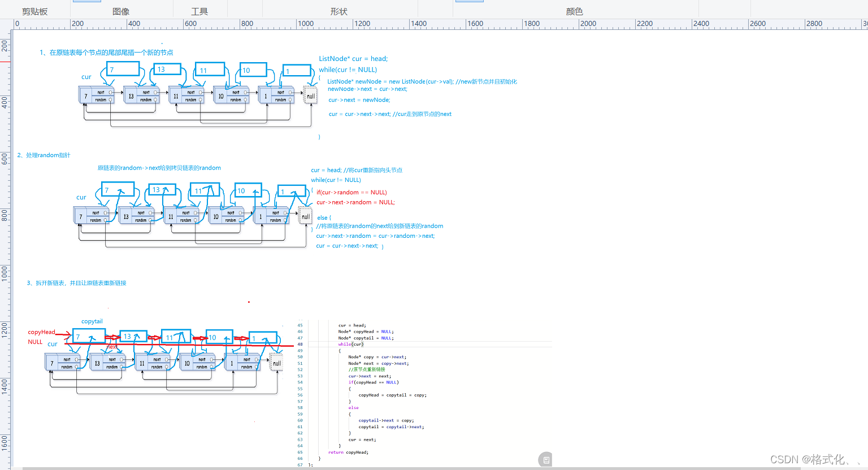Image resolution: width=868 pixels, height=470 pixels.
Task: Click the code line 'return copyHead;'
Action: point(348,452)
